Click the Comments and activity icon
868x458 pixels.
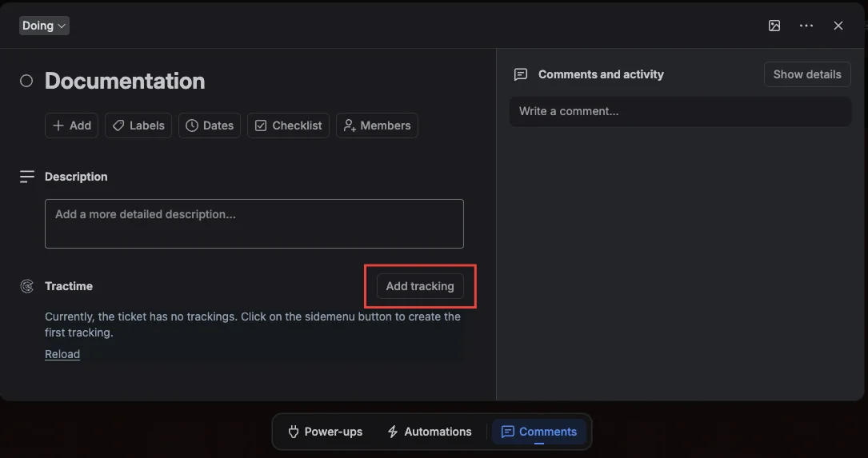click(520, 74)
